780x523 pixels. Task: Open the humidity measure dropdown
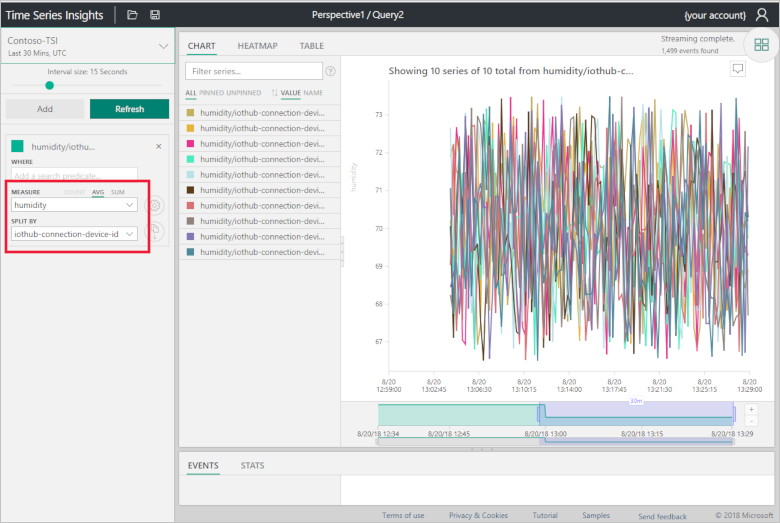(x=74, y=205)
